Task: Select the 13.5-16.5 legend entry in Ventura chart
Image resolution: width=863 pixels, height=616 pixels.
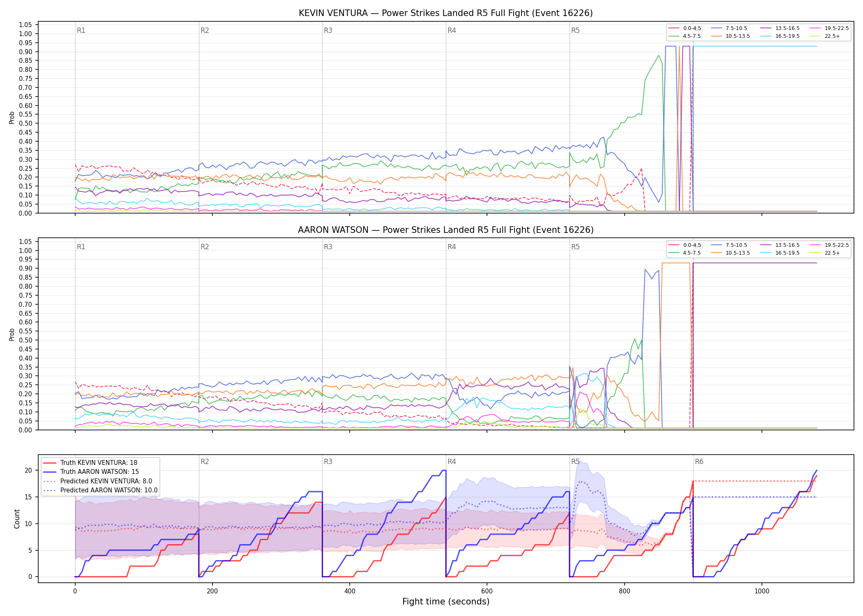Action: point(780,28)
